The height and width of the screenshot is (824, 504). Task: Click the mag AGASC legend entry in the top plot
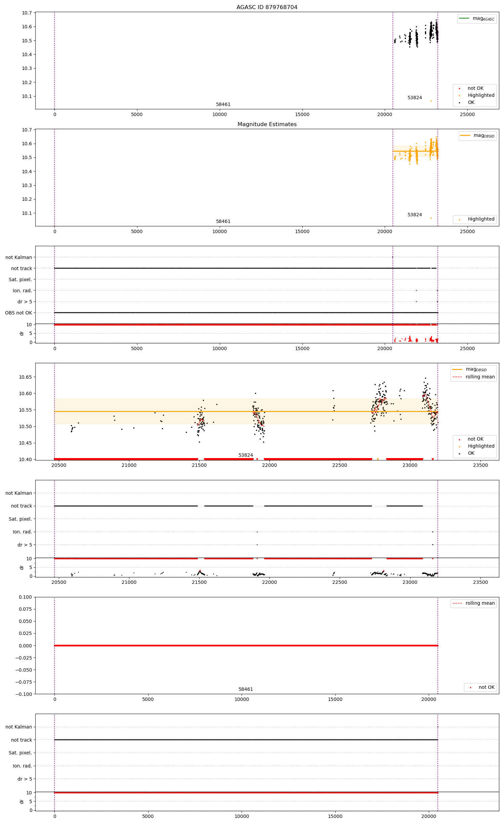[x=477, y=18]
